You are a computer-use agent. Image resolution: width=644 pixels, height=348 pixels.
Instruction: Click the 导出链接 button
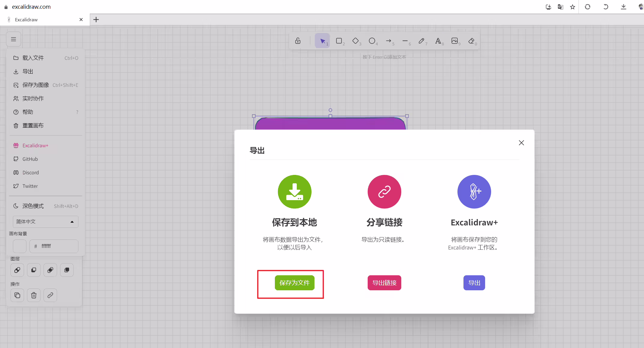384,283
